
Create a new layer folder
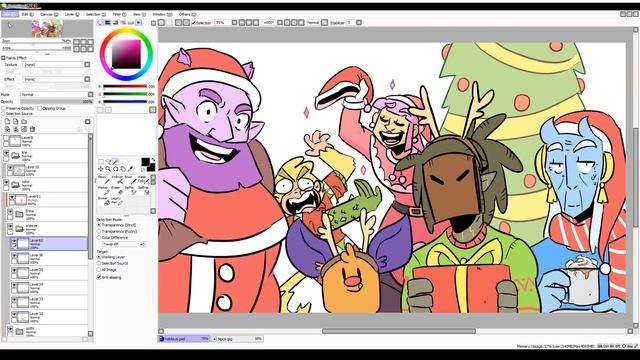pos(24,122)
